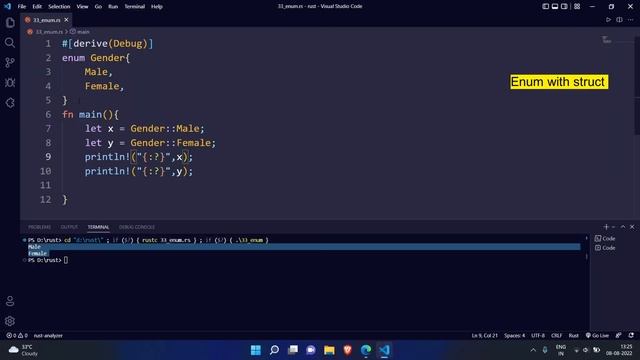The width and height of the screenshot is (640, 360).
Task: Open the Go menu
Action: pos(98,7)
